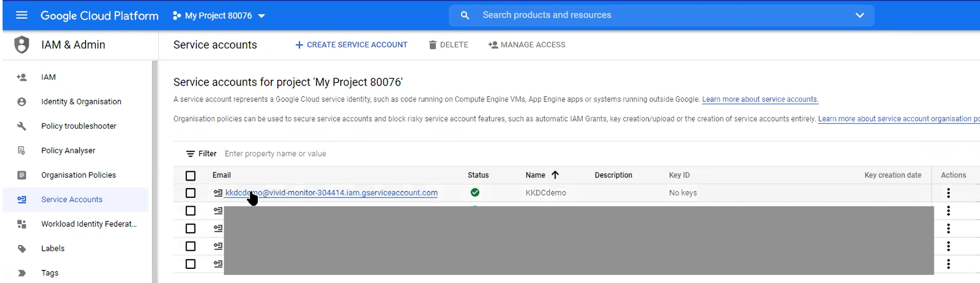Click MANAGE ACCESS button

point(527,45)
